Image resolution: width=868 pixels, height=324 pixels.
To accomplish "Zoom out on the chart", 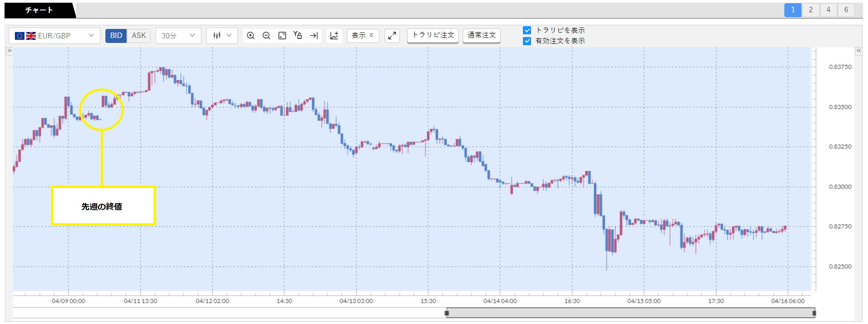I will click(266, 36).
